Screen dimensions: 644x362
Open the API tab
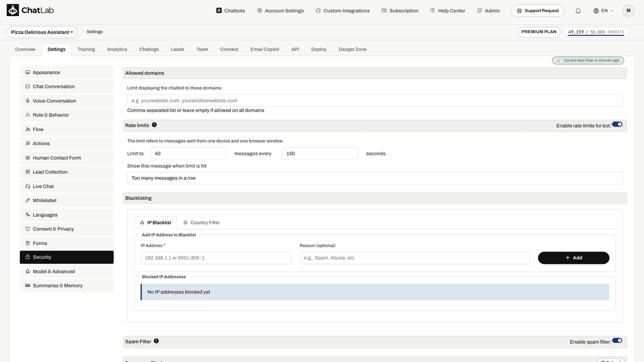tap(295, 49)
